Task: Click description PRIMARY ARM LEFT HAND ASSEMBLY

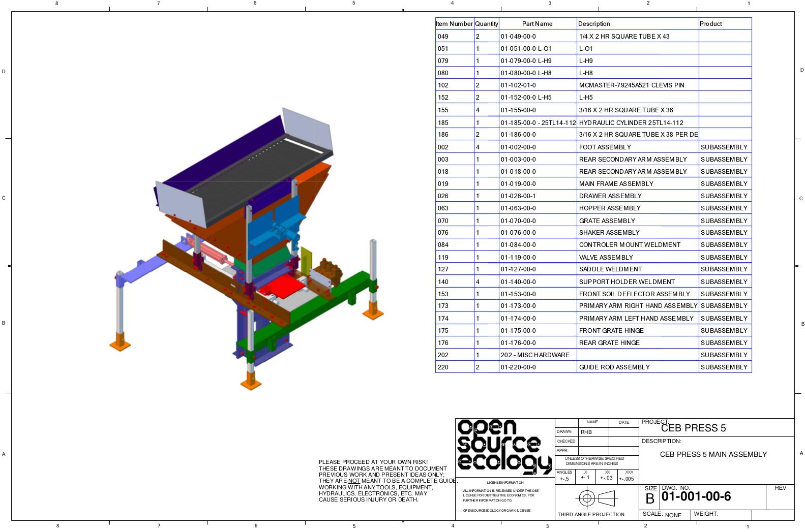Action: point(636,319)
